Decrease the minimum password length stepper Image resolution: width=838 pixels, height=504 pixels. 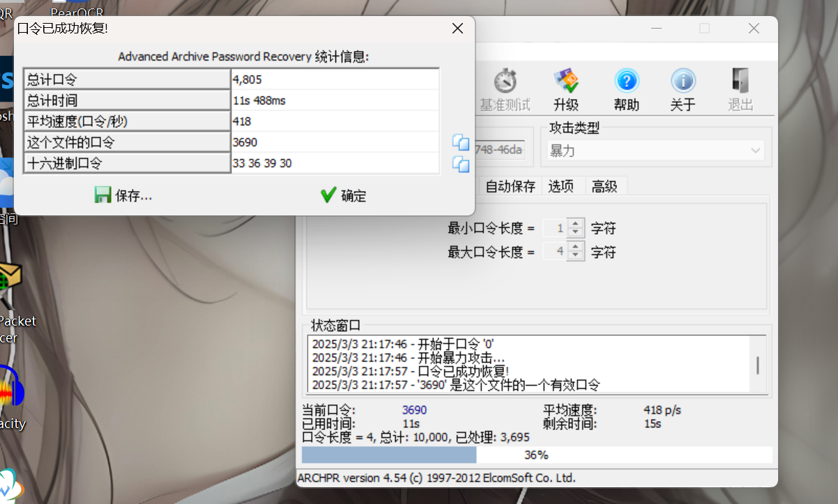pos(575,233)
